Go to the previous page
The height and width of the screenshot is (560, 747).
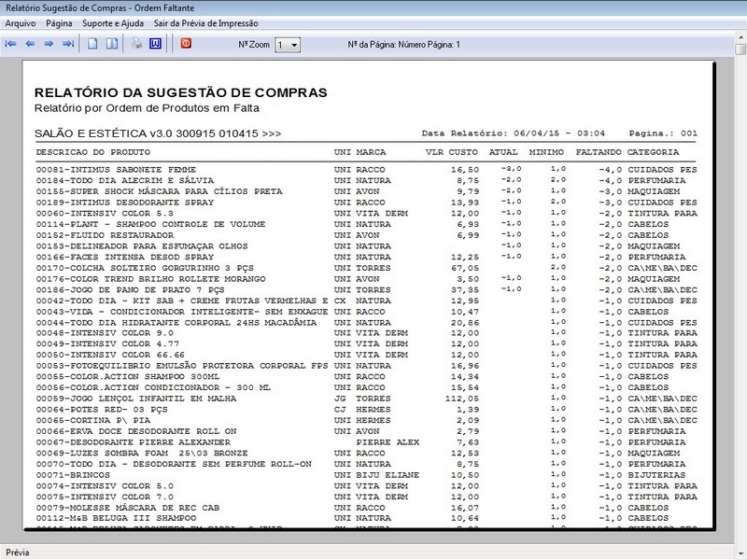pos(30,44)
